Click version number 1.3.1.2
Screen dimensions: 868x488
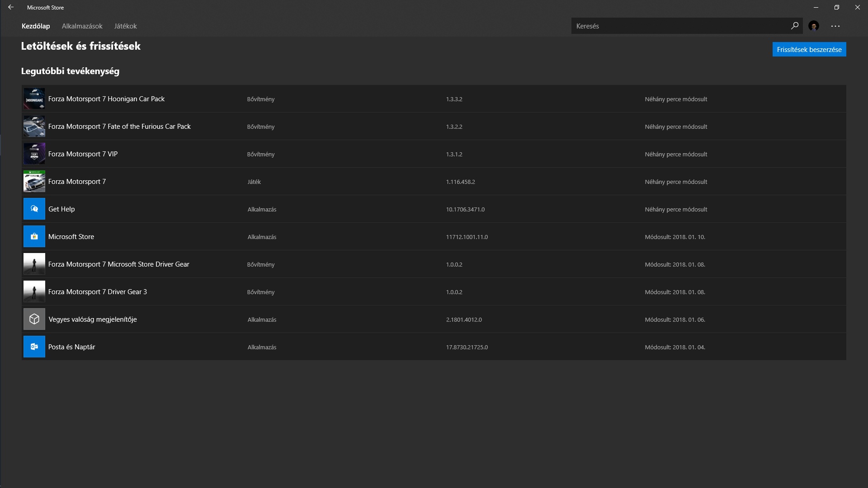click(x=454, y=154)
